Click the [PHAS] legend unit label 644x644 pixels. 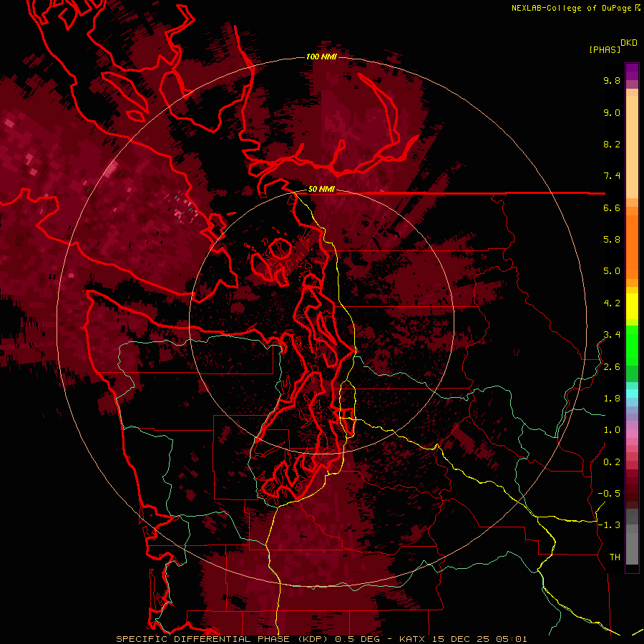[605, 50]
